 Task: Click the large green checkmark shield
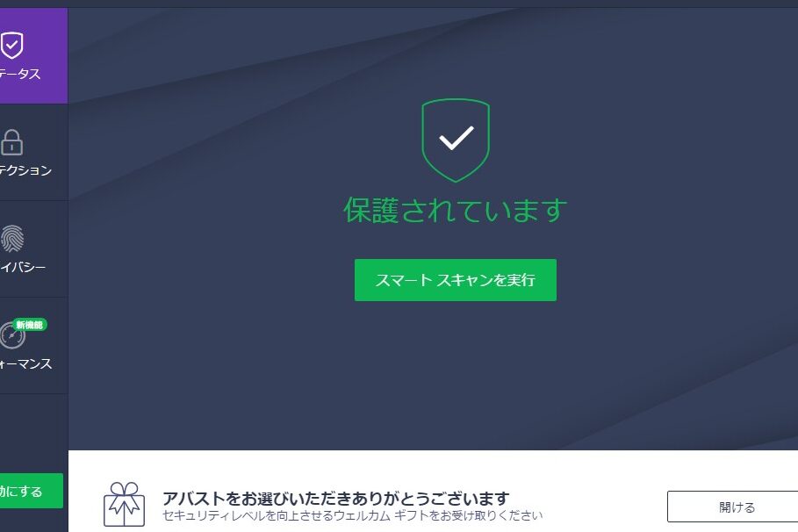coord(456,140)
